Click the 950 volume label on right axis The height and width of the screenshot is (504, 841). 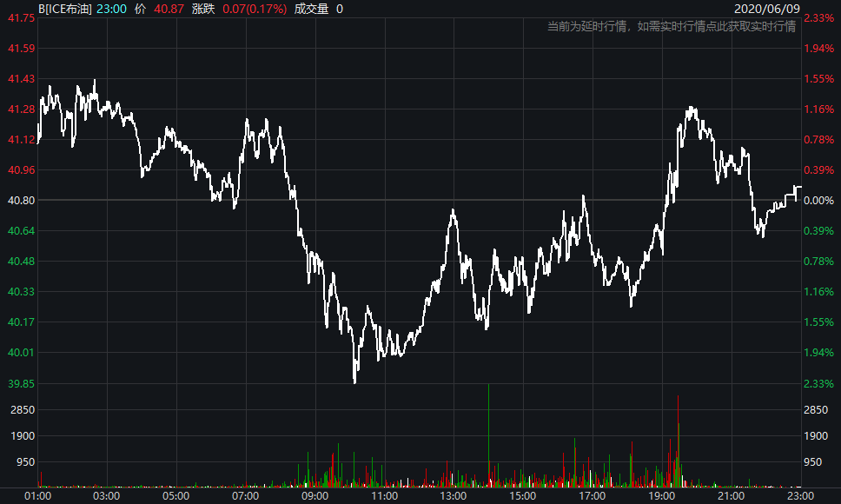(x=818, y=462)
